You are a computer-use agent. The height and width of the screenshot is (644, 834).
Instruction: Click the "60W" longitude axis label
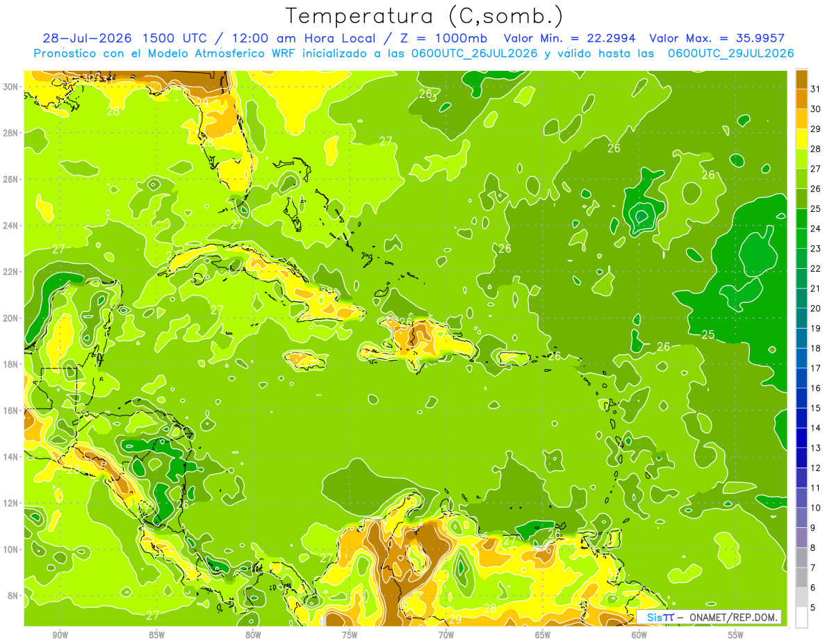pos(639,634)
